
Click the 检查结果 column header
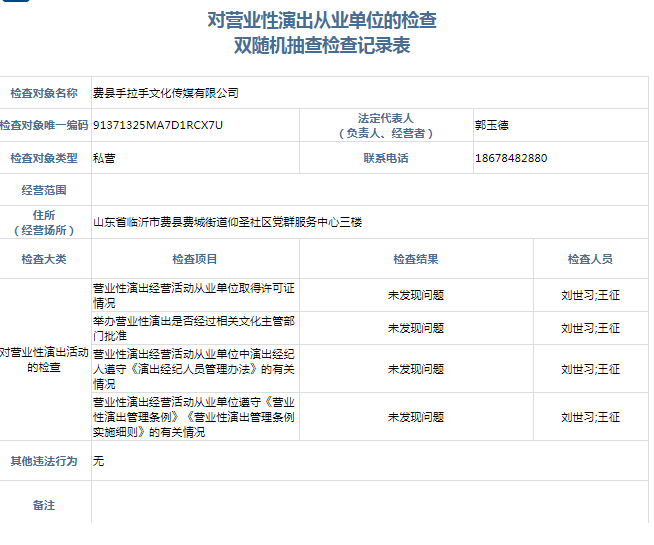click(415, 259)
